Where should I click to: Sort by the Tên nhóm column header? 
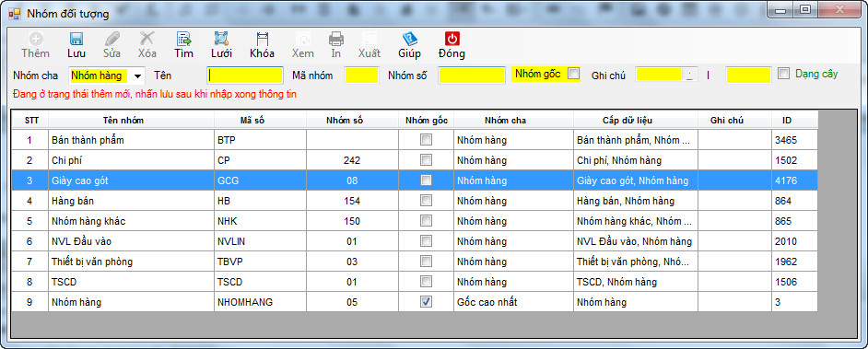click(131, 120)
